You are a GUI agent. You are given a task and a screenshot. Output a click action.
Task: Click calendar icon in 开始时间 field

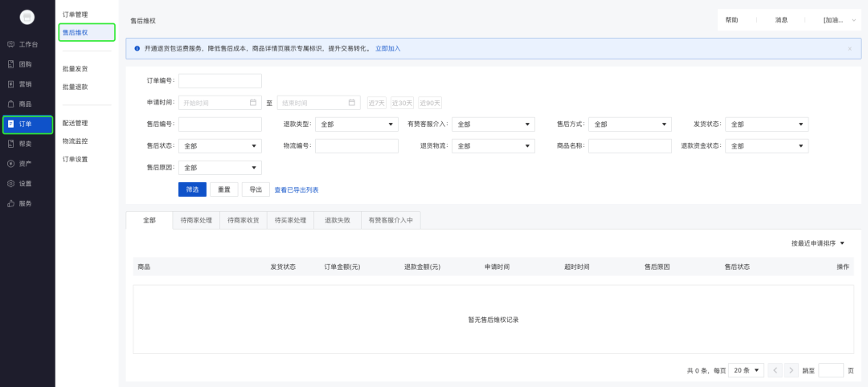pyautogui.click(x=253, y=102)
